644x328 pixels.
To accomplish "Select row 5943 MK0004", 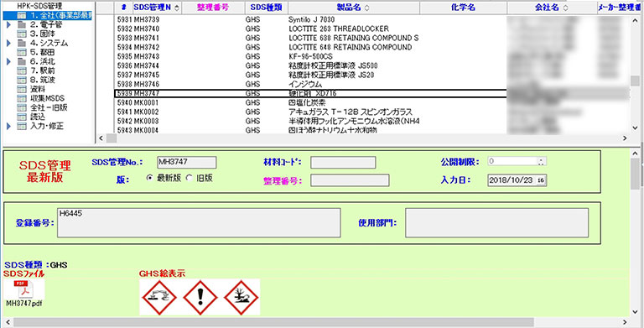I will [310, 130].
